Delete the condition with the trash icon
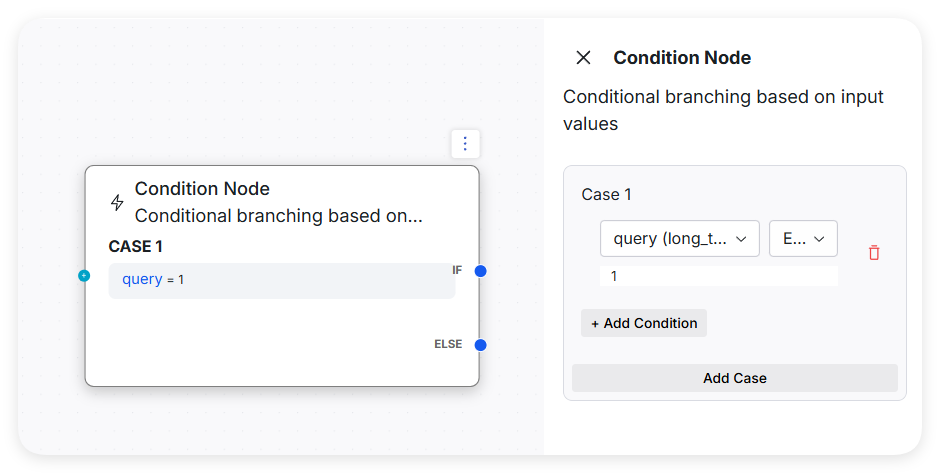The height and width of the screenshot is (473, 940). coord(874,253)
